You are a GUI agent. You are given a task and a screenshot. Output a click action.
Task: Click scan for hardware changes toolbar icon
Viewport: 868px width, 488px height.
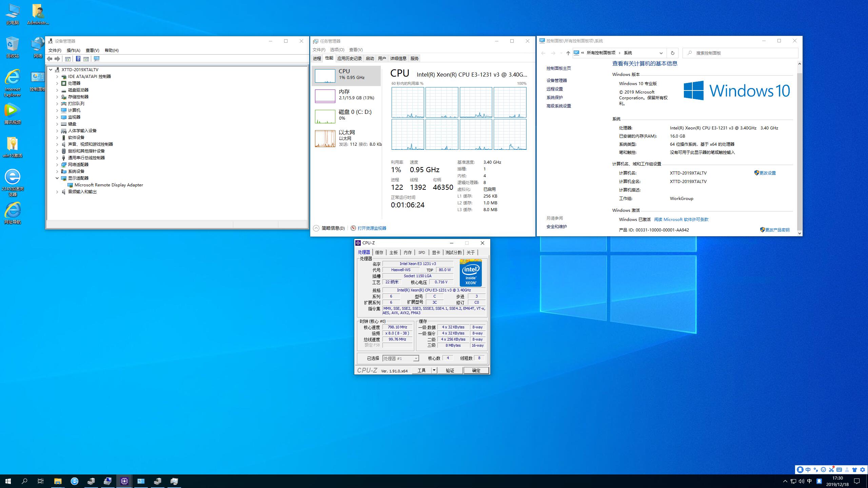(97, 59)
